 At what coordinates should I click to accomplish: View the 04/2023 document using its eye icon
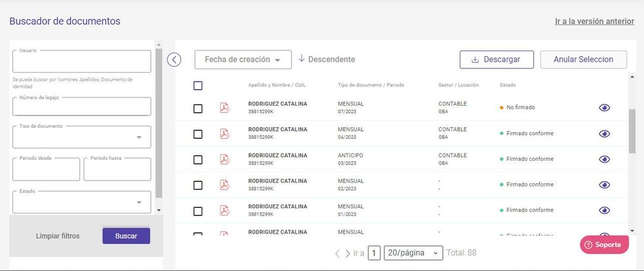(604, 134)
